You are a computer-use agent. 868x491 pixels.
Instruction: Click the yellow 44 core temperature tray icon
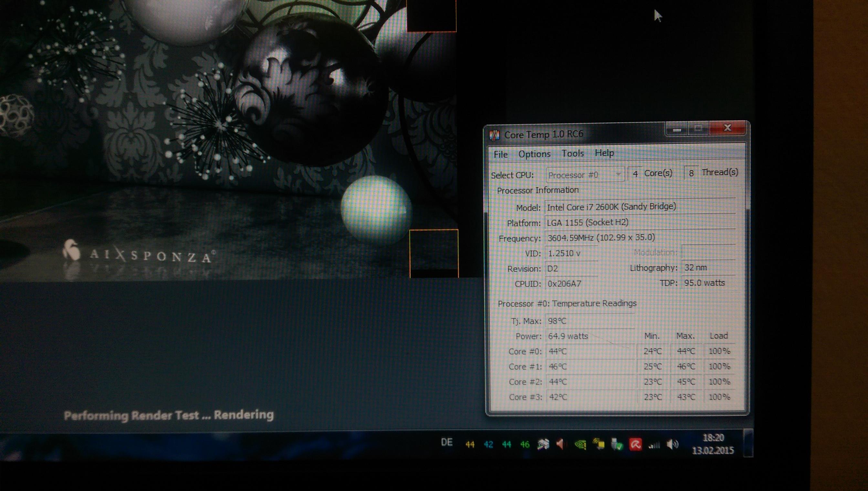pos(470,445)
